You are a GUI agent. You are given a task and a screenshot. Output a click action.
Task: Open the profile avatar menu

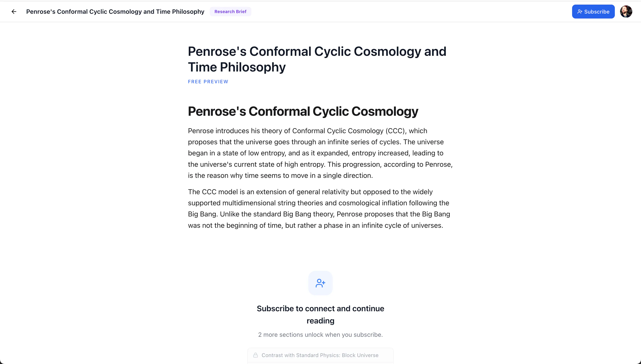tap(626, 12)
